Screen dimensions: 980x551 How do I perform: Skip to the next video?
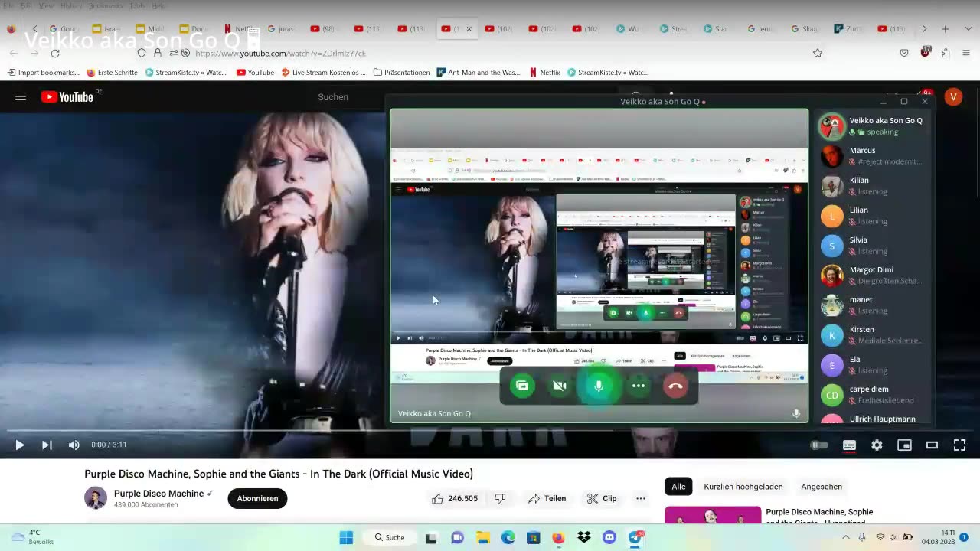(x=47, y=445)
